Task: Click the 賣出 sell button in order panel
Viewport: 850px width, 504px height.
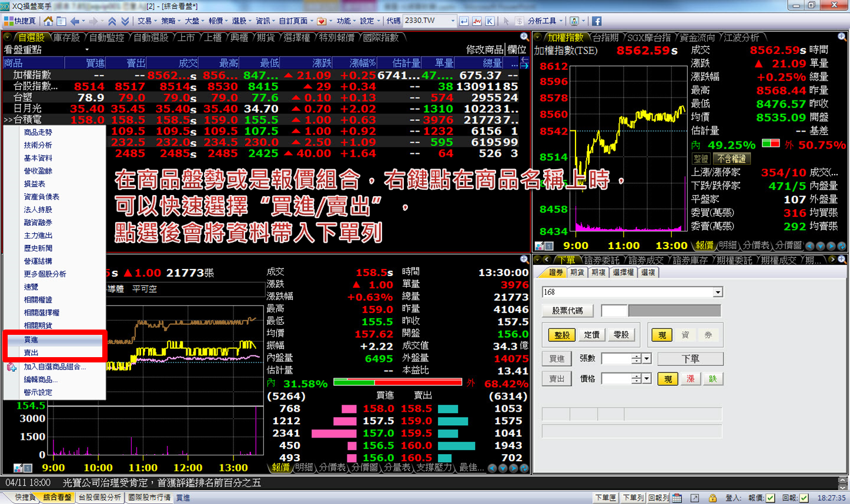Action: 557,379
